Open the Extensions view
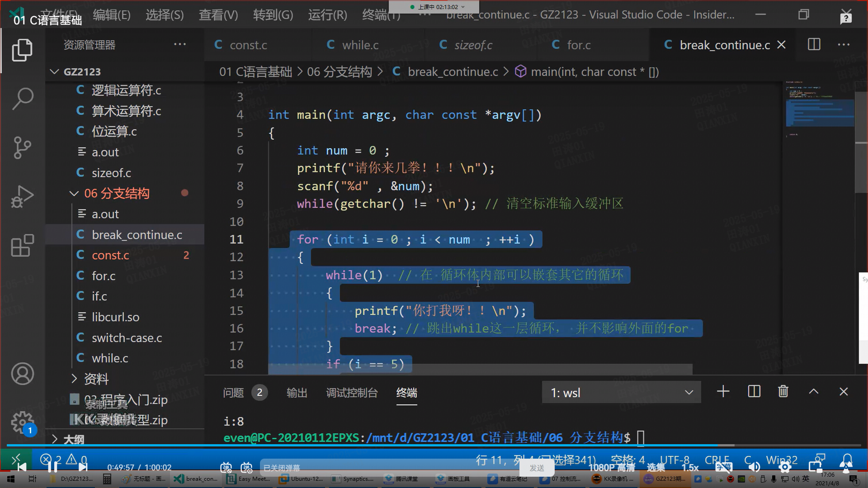 pyautogui.click(x=22, y=246)
